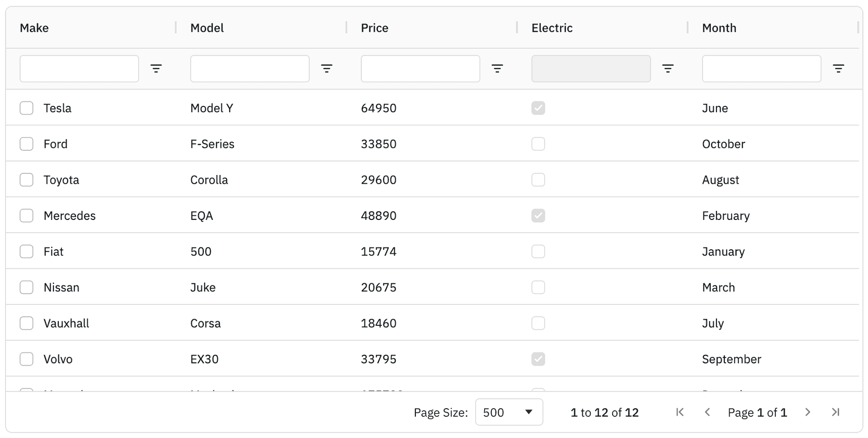
Task: Focus the Model filter text box
Action: tap(250, 69)
